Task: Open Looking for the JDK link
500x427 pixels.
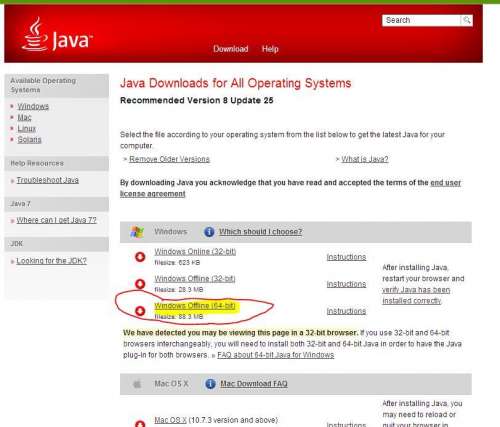Action: pos(52,261)
